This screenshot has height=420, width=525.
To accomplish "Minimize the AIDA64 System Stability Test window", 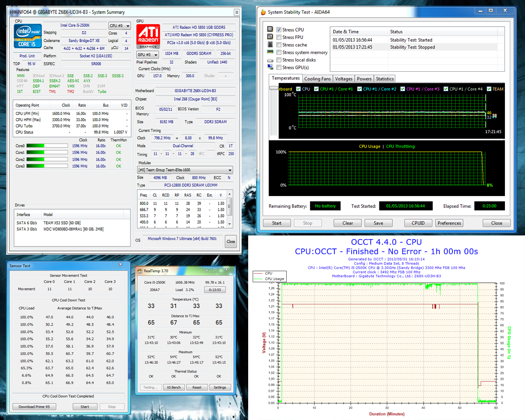I will (x=480, y=10).
